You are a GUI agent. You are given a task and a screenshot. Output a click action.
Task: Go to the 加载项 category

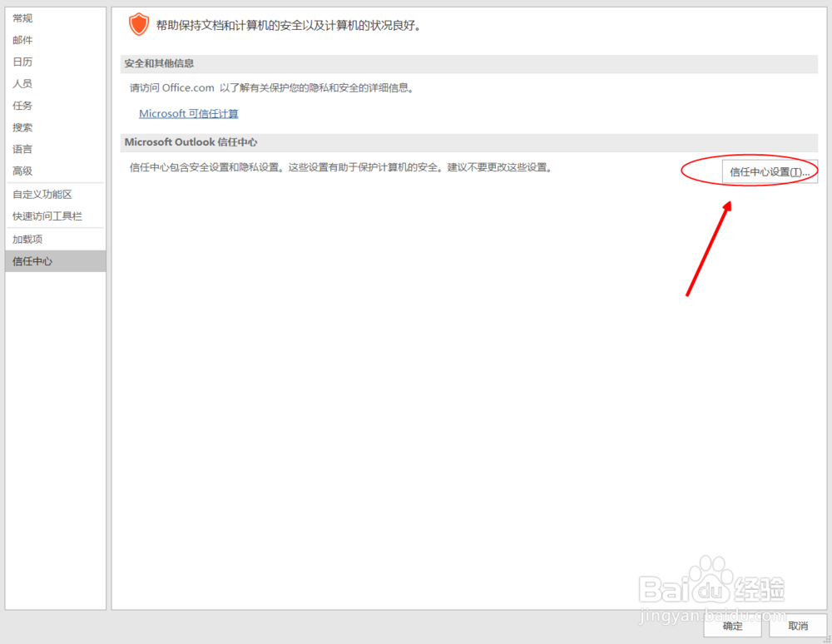click(55, 240)
